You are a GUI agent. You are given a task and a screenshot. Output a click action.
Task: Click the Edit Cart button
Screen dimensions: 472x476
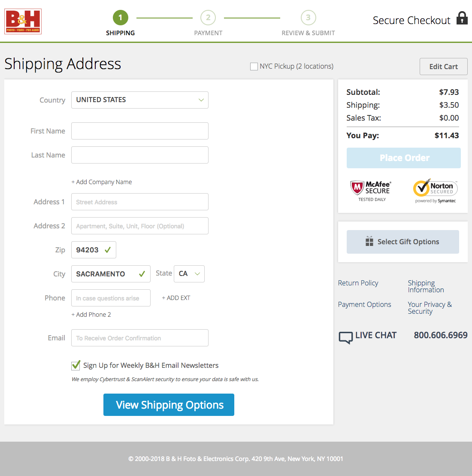443,66
